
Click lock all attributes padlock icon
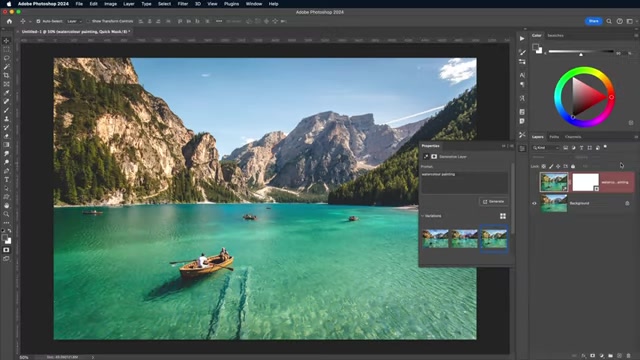[573, 167]
